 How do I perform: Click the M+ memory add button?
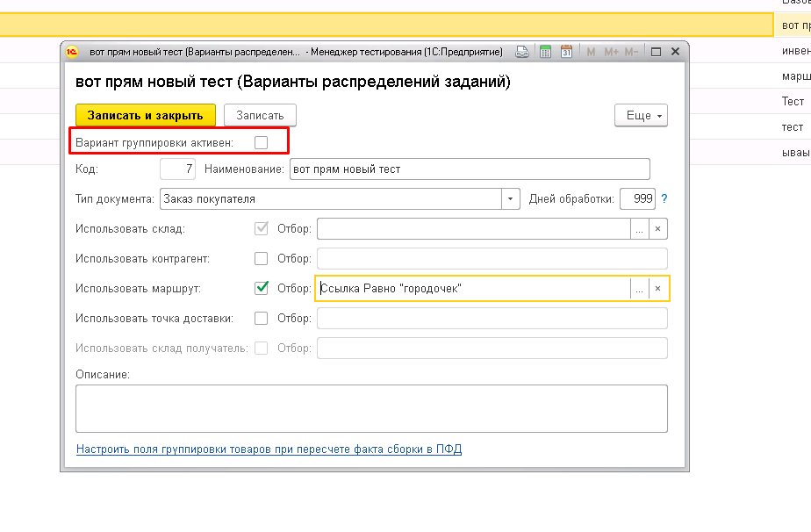(612, 52)
